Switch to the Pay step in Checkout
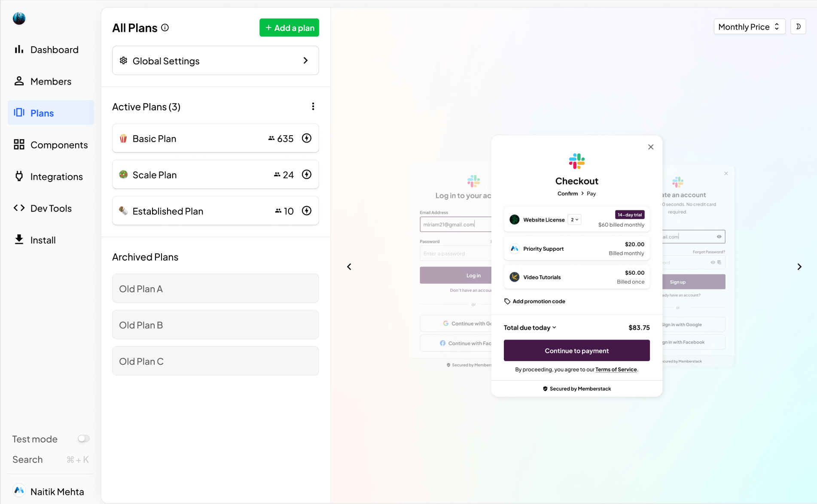817x504 pixels. click(x=591, y=193)
